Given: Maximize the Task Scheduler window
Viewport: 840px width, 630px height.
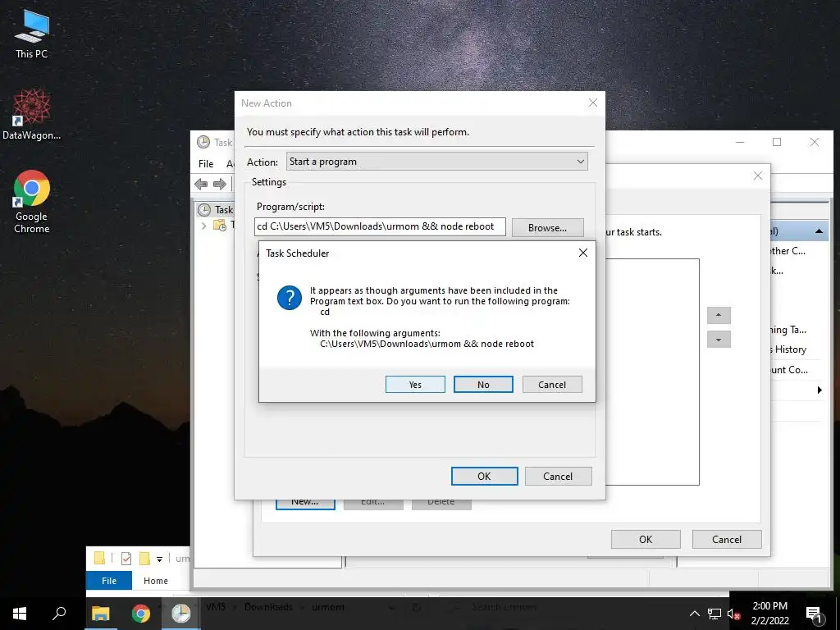Looking at the screenshot, I should [777, 142].
